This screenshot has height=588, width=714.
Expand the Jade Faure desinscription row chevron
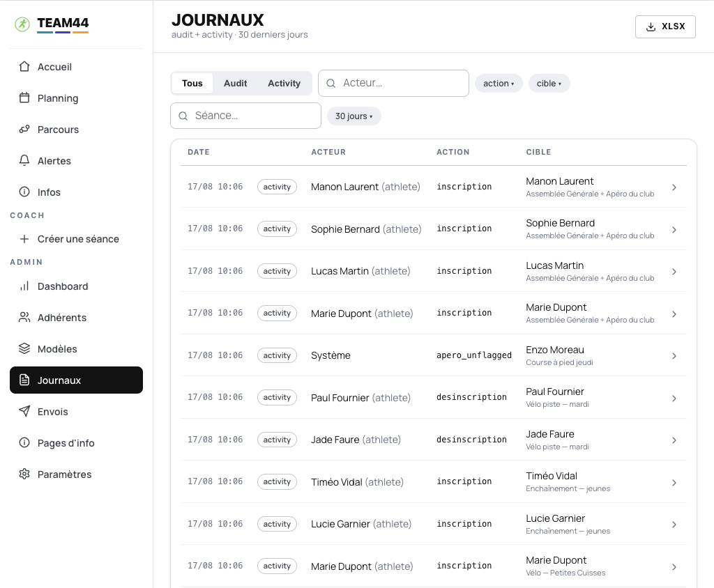[x=674, y=440]
